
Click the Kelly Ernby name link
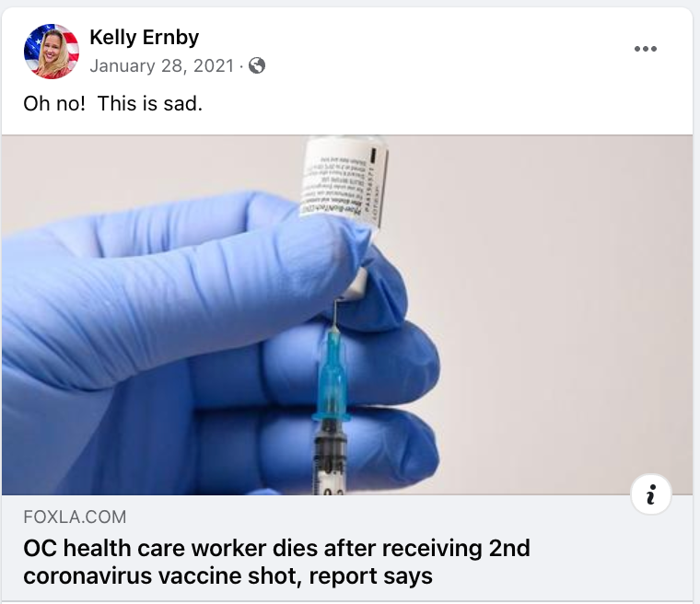click(x=145, y=37)
